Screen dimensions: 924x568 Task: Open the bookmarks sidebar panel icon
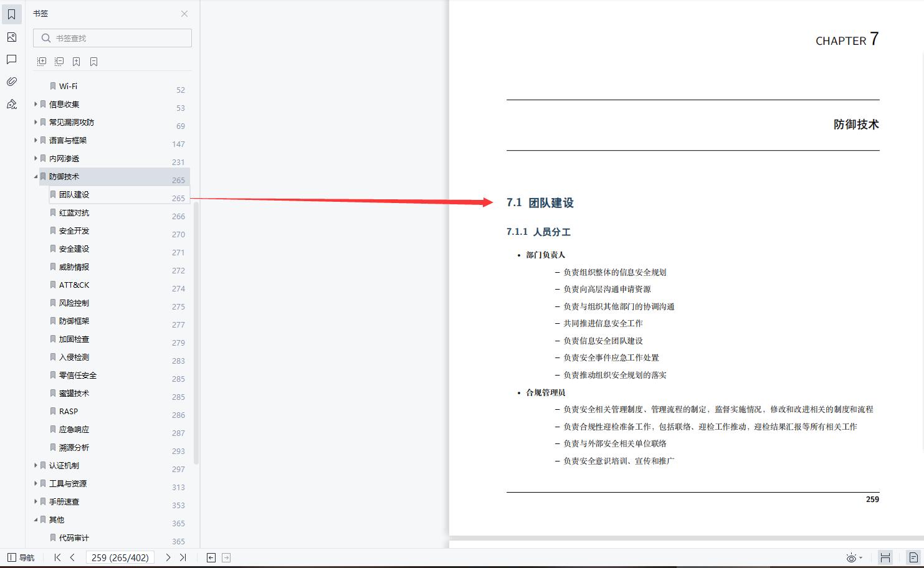click(11, 14)
